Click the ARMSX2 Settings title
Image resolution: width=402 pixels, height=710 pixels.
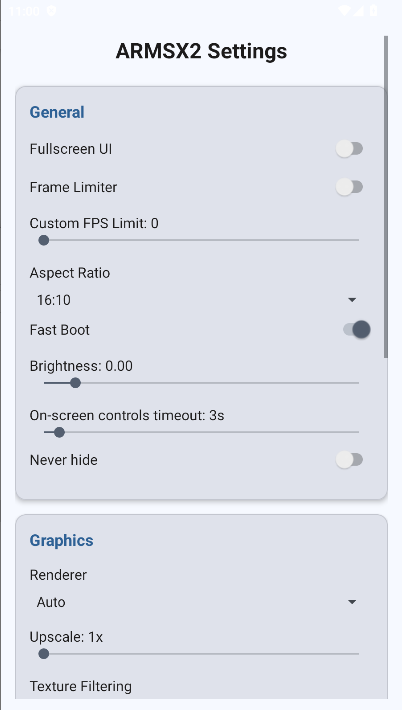(201, 51)
